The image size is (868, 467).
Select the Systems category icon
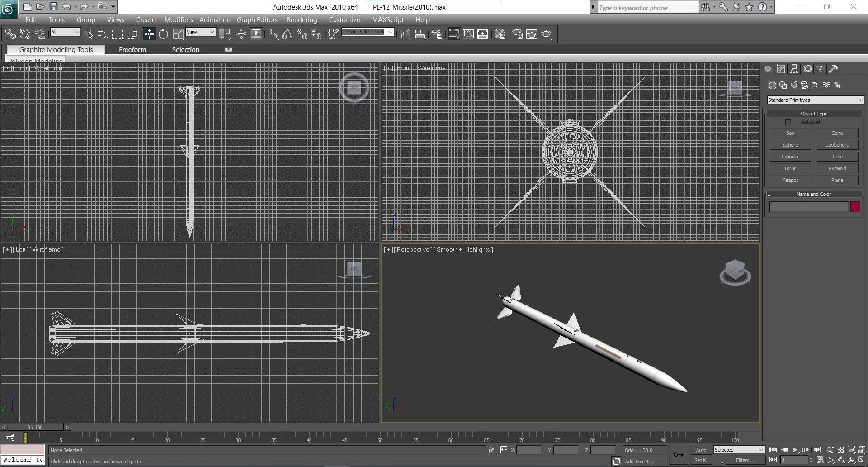point(837,85)
